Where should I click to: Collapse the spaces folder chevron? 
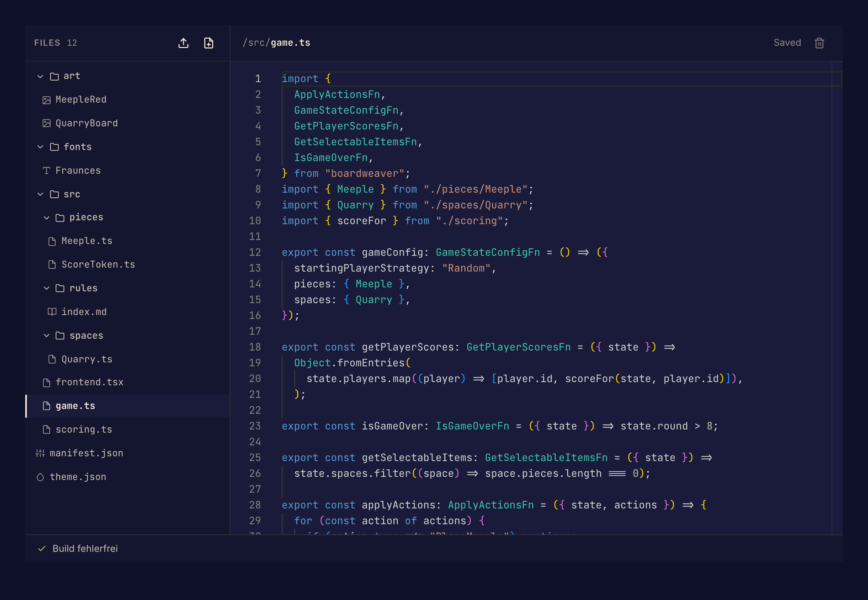point(47,336)
